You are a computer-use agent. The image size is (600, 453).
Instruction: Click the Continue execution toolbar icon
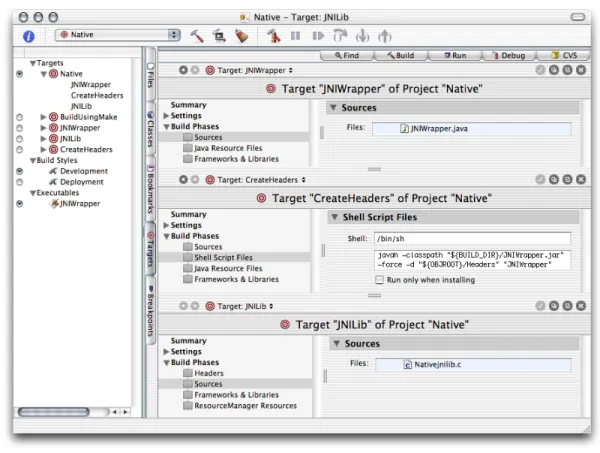coord(318,36)
